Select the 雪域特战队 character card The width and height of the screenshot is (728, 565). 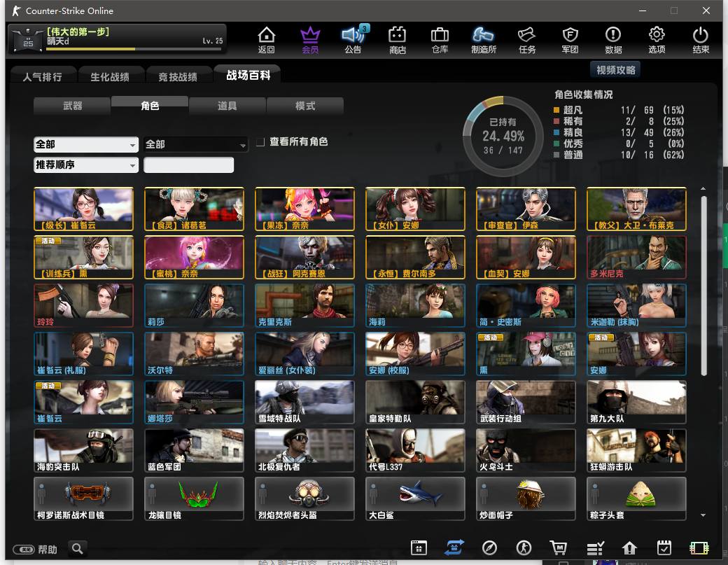[x=304, y=402]
